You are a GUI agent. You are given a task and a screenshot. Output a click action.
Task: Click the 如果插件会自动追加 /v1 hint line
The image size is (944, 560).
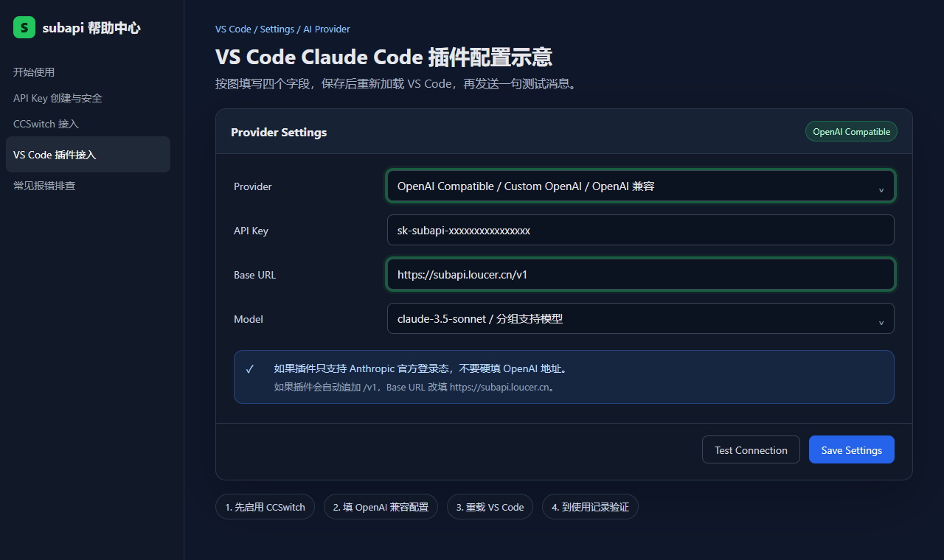point(414,387)
